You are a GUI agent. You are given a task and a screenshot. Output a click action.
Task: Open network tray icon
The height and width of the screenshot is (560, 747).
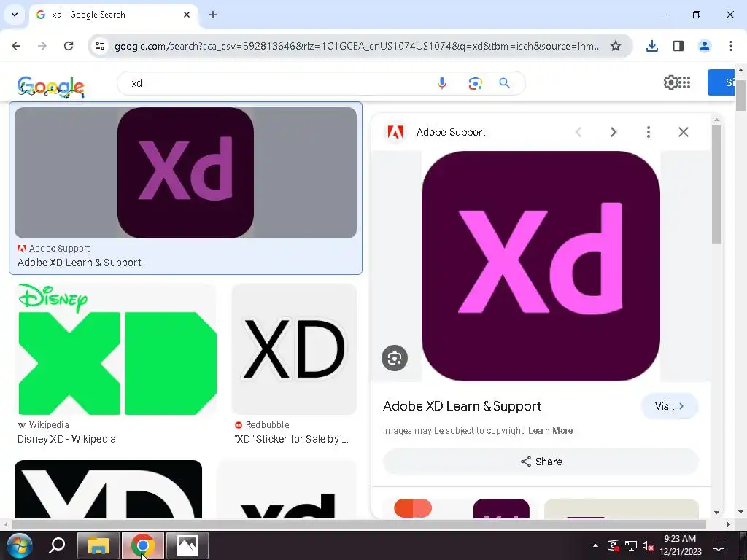(631, 545)
